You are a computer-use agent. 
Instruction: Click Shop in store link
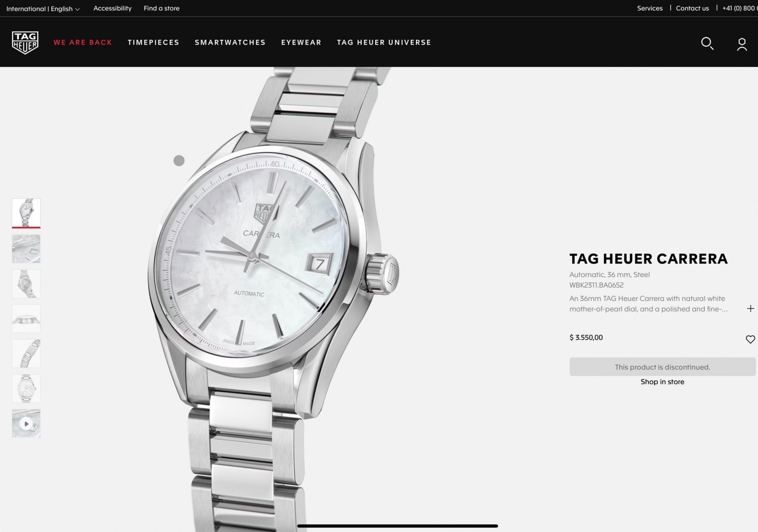click(x=662, y=382)
